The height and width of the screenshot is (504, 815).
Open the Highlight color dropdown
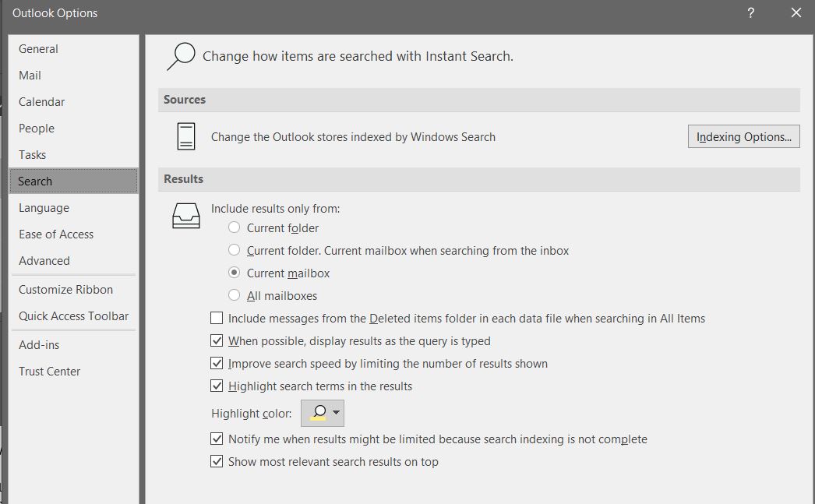323,413
